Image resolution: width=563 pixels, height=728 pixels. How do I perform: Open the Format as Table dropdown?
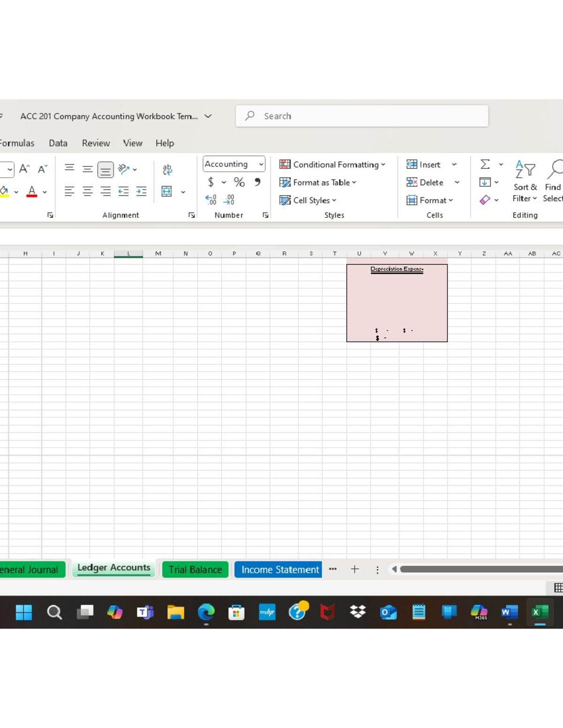pos(318,182)
